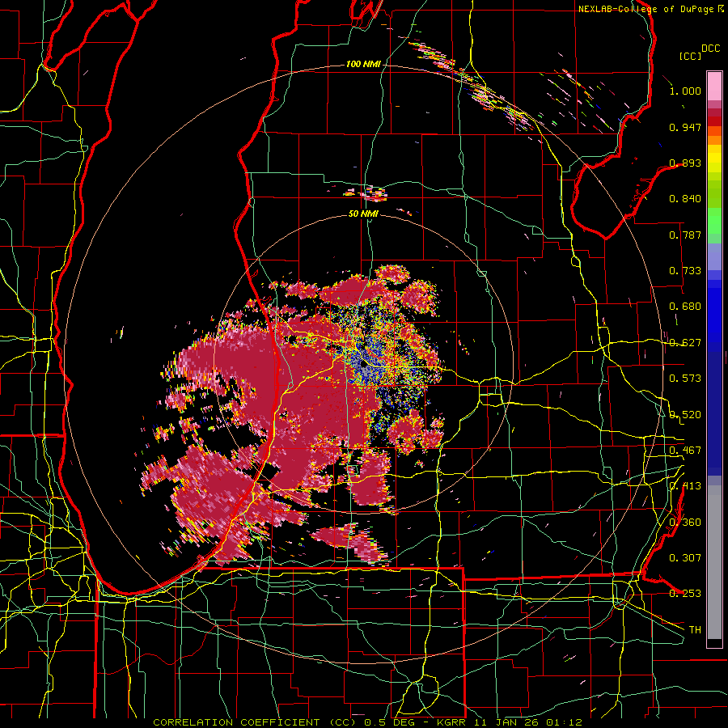
Task: Click the 100 NMI range ring label
Action: 363,64
